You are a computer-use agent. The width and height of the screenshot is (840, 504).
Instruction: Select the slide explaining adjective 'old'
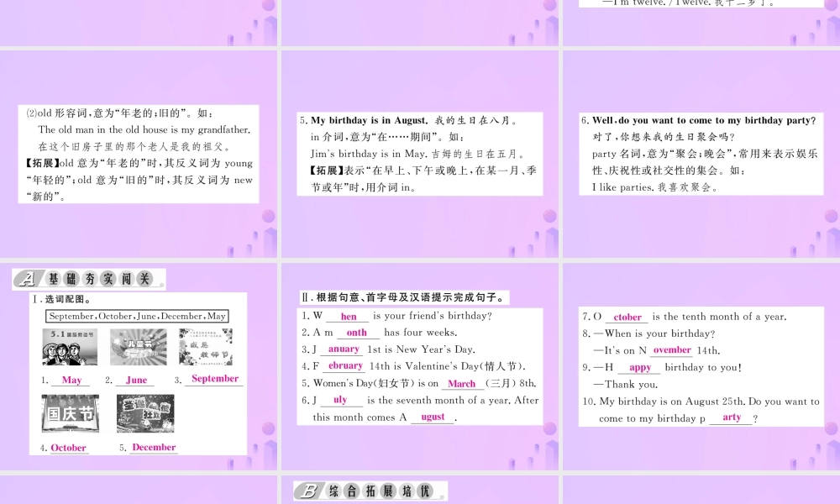[139, 154]
